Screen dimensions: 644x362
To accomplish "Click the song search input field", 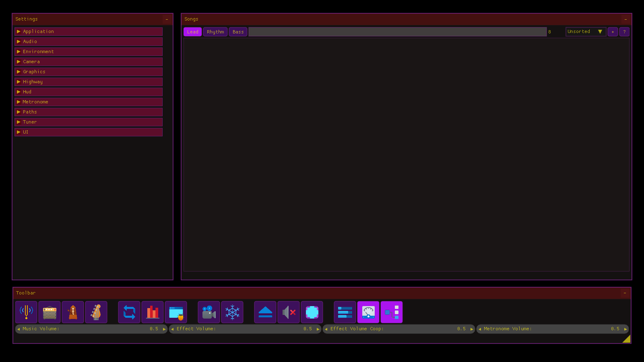I will (x=398, y=32).
